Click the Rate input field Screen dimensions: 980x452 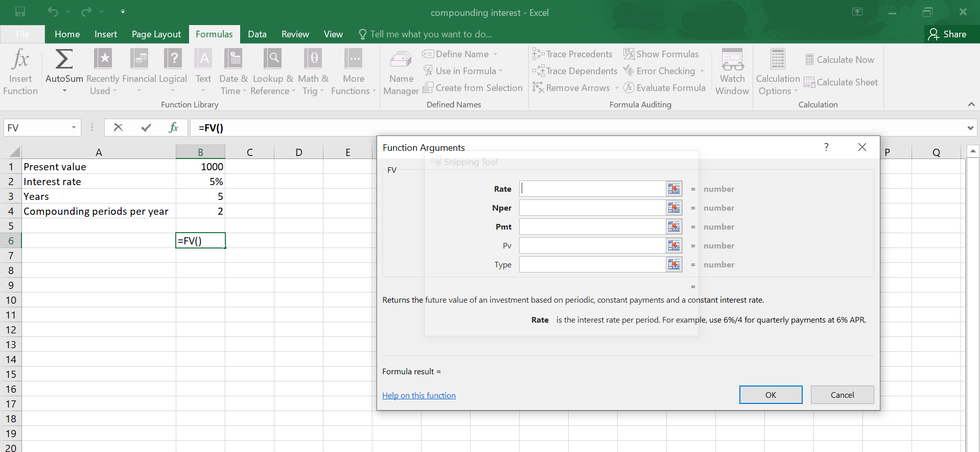[592, 189]
